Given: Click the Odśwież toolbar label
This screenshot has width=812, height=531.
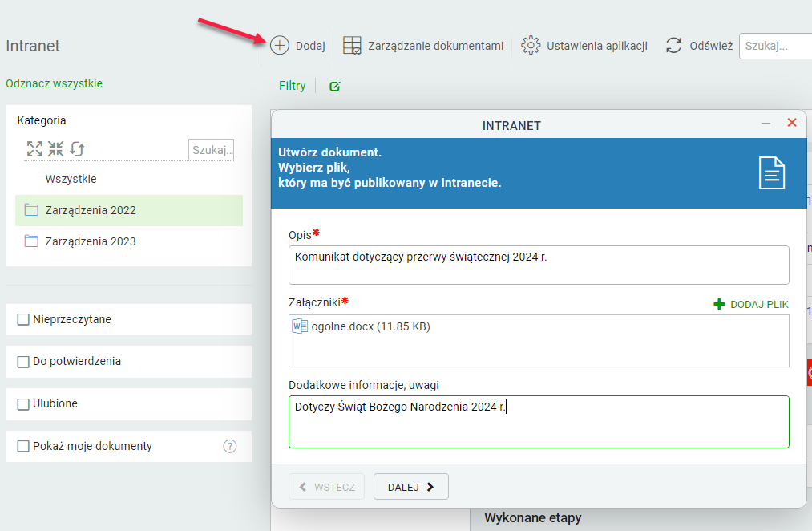Looking at the screenshot, I should click(x=711, y=46).
